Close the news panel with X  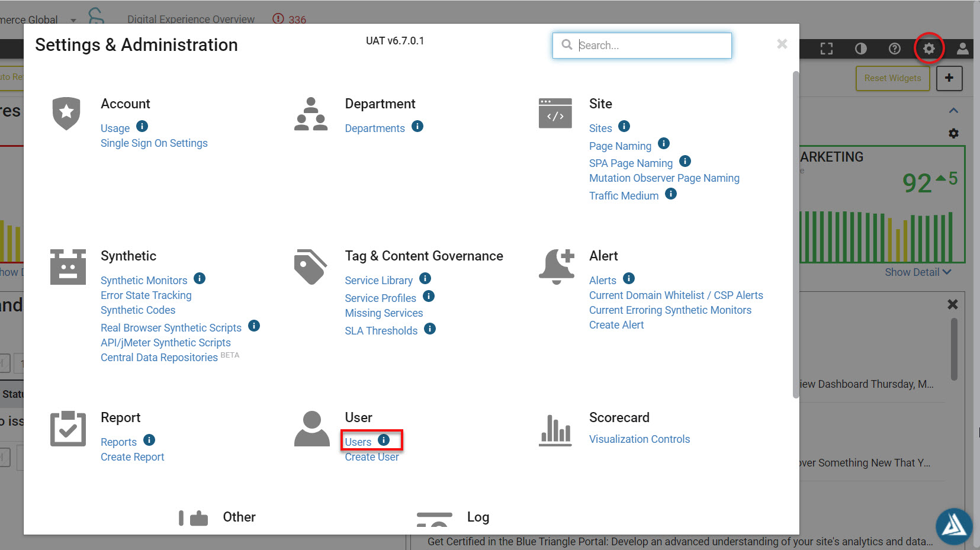click(x=953, y=304)
